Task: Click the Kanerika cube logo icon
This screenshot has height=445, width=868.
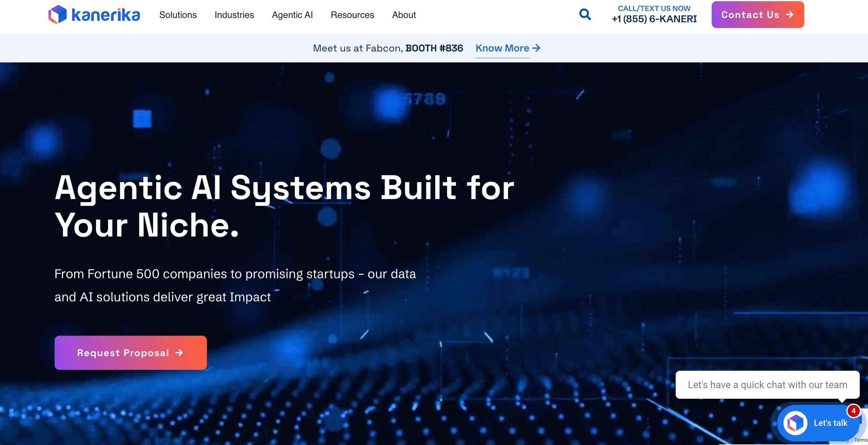Action: pos(58,15)
